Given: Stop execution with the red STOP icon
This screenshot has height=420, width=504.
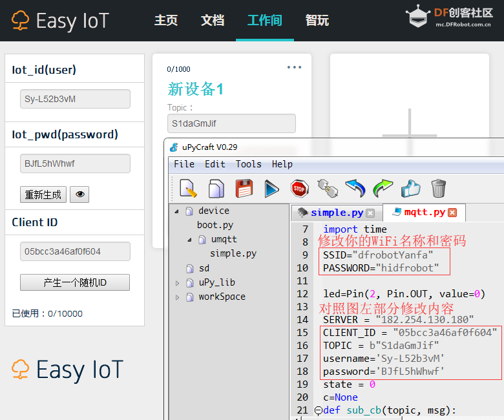Looking at the screenshot, I should (299, 189).
